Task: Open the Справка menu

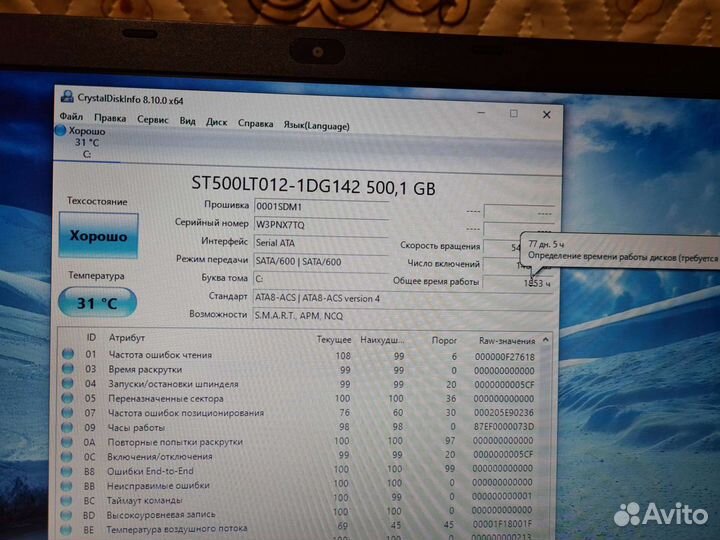Action: (x=255, y=124)
